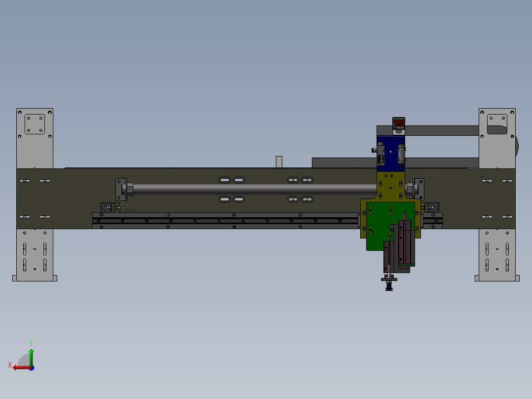Select the long horizontal cylindrical shaft
Viewport: 532px width, 399px height.
pyautogui.click(x=255, y=190)
